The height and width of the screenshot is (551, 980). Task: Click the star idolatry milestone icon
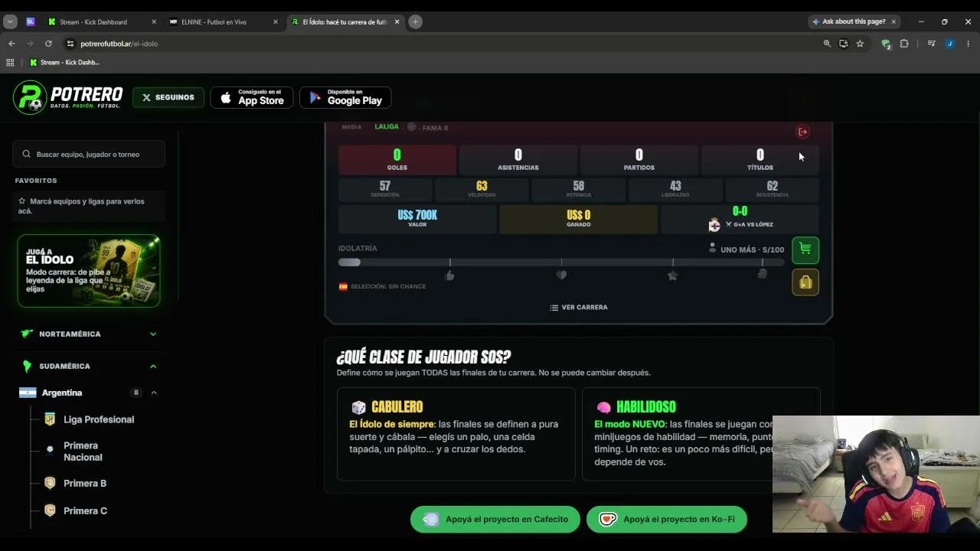[672, 275]
